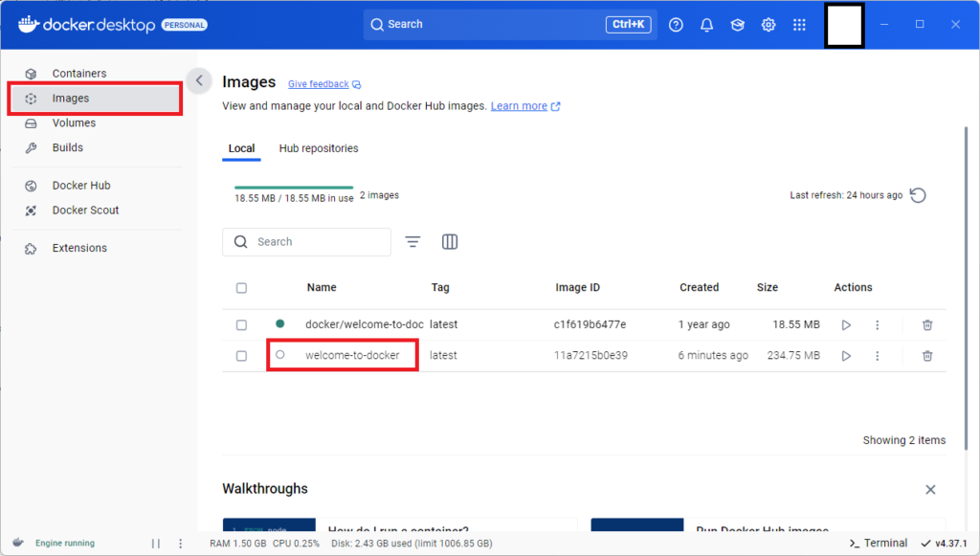Click the Docker Desktop whale logo

[x=29, y=24]
